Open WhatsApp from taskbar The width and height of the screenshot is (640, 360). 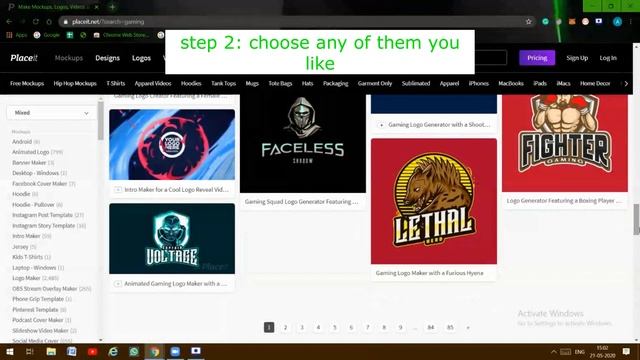click(134, 351)
